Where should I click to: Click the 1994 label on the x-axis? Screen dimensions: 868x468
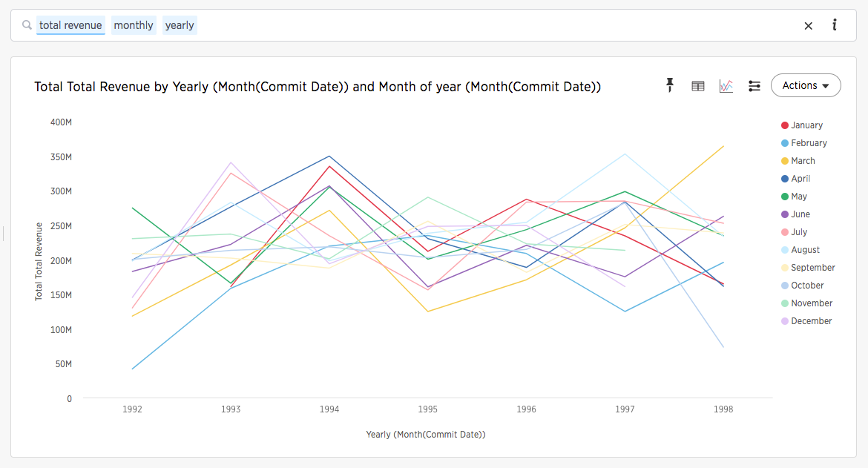(329, 409)
